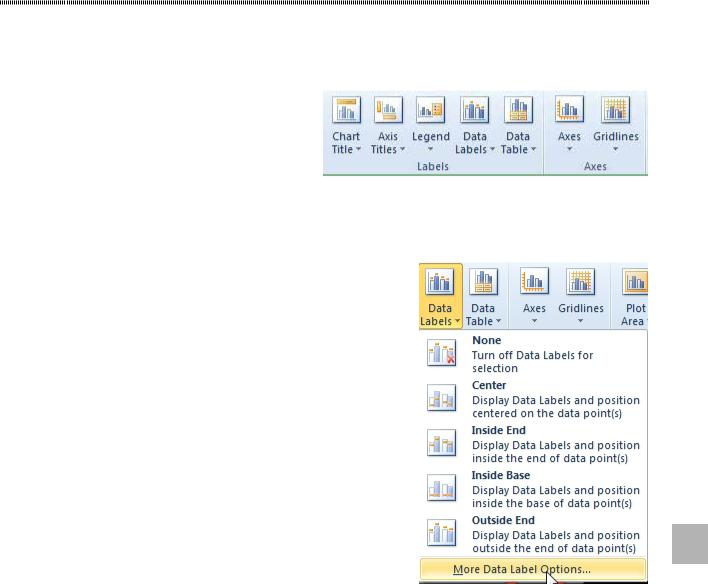The width and height of the screenshot is (708, 584).
Task: Open the Axis Titles dropdown arrow
Action: pyautogui.click(x=402, y=149)
